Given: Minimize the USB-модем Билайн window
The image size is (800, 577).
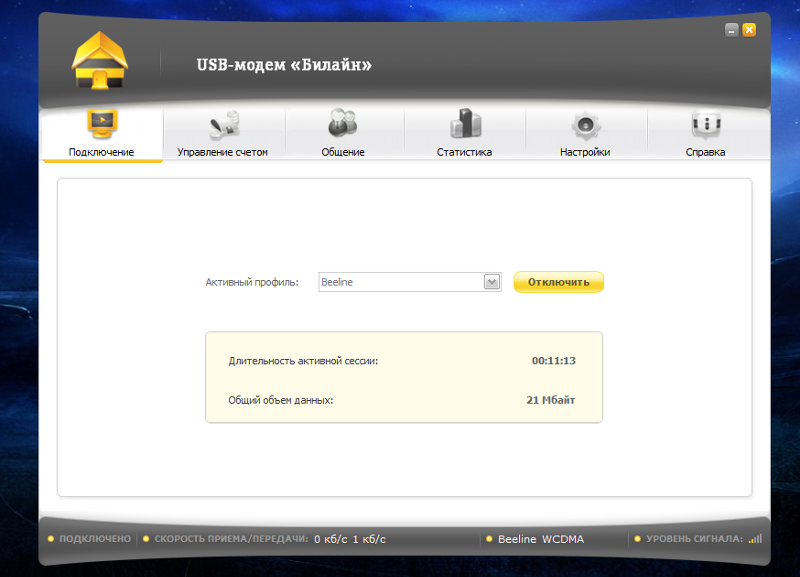Looking at the screenshot, I should click(x=732, y=30).
